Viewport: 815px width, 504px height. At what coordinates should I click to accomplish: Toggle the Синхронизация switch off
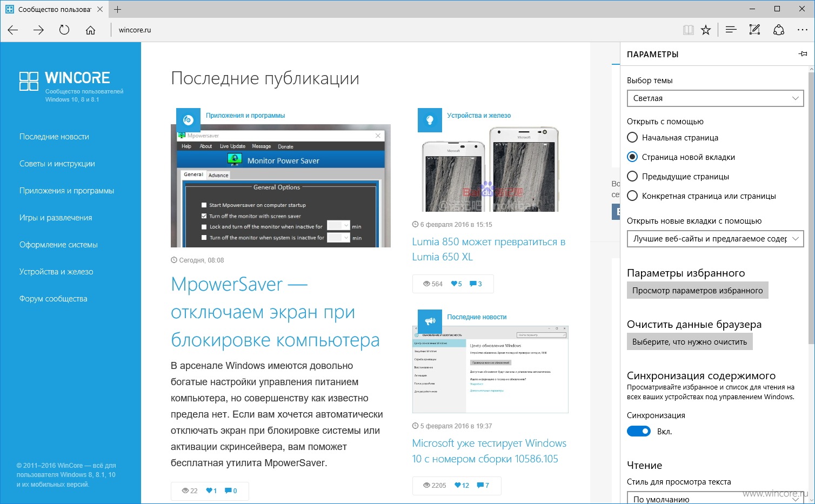point(639,432)
